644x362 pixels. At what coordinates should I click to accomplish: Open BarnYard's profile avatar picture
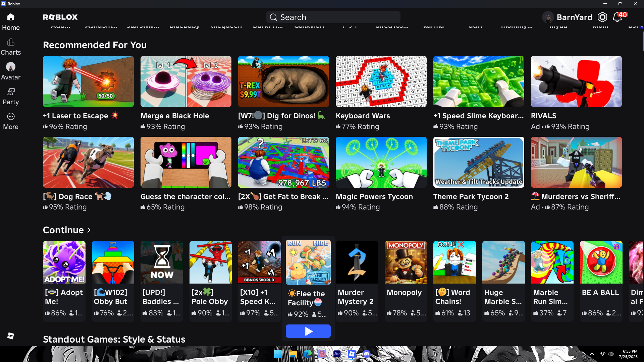548,17
